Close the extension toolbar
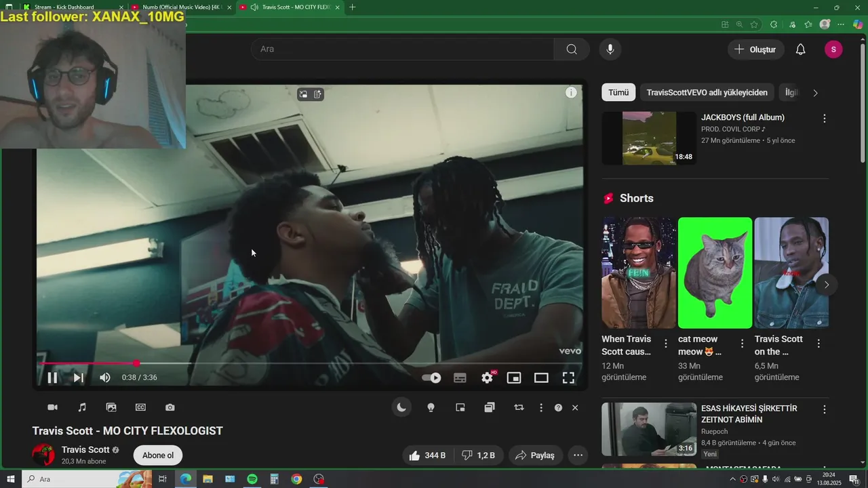The image size is (868, 488). click(575, 407)
